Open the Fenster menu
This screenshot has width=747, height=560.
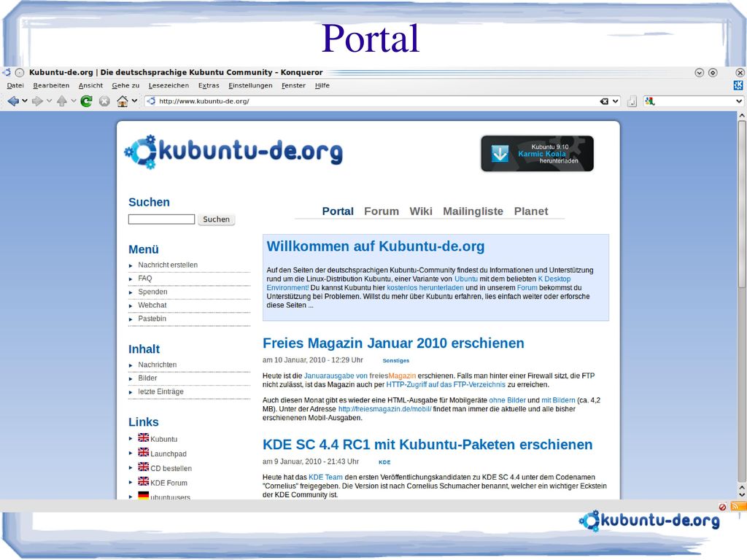(293, 86)
